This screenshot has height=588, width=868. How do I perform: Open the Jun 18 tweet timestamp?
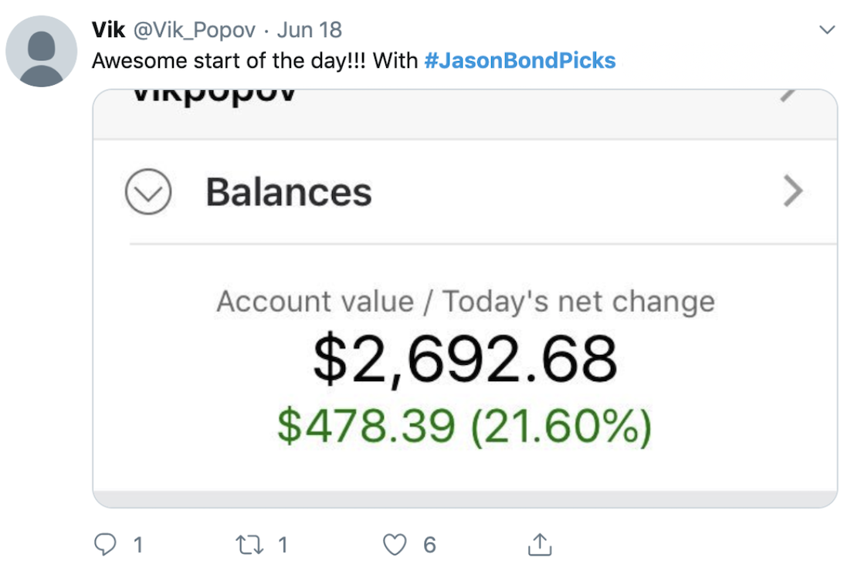tap(309, 30)
